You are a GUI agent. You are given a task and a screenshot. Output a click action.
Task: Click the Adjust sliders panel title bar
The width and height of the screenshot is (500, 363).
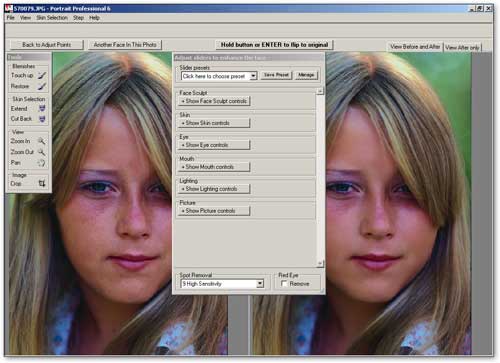[249, 58]
